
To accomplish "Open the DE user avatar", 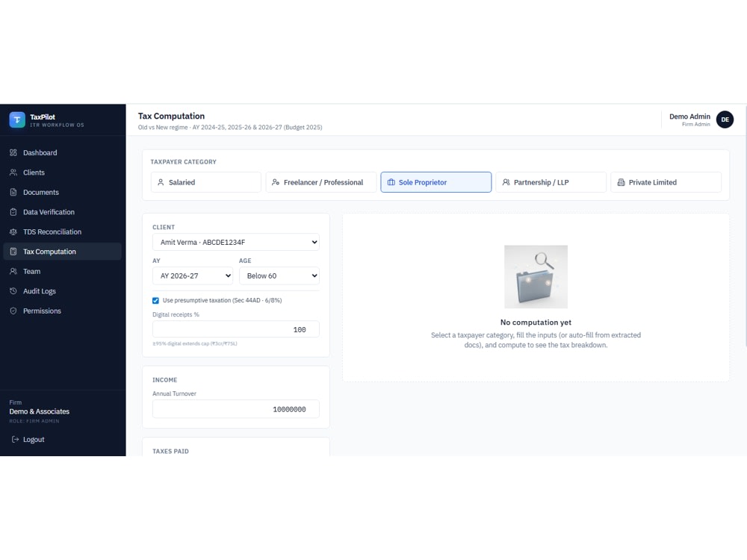I will 725,119.
